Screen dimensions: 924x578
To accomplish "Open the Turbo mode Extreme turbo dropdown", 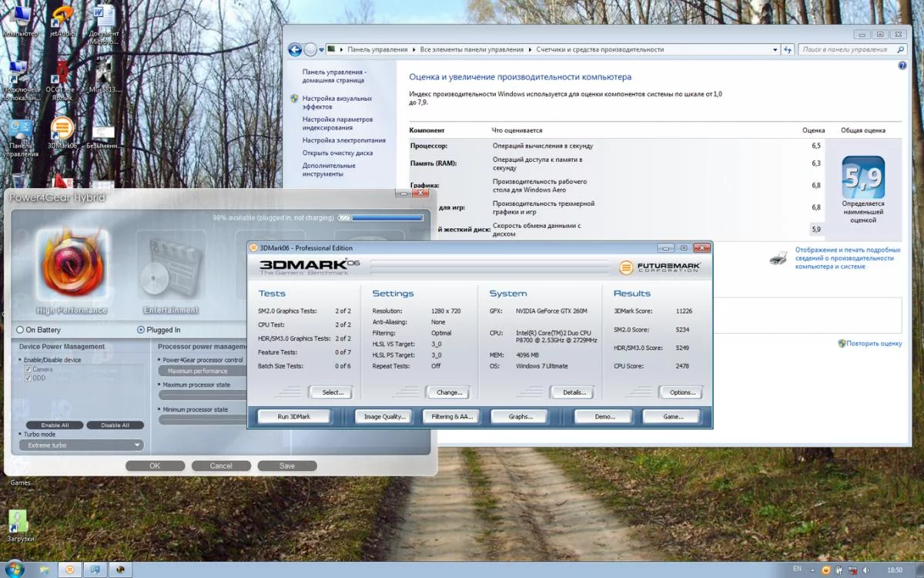I will [82, 445].
